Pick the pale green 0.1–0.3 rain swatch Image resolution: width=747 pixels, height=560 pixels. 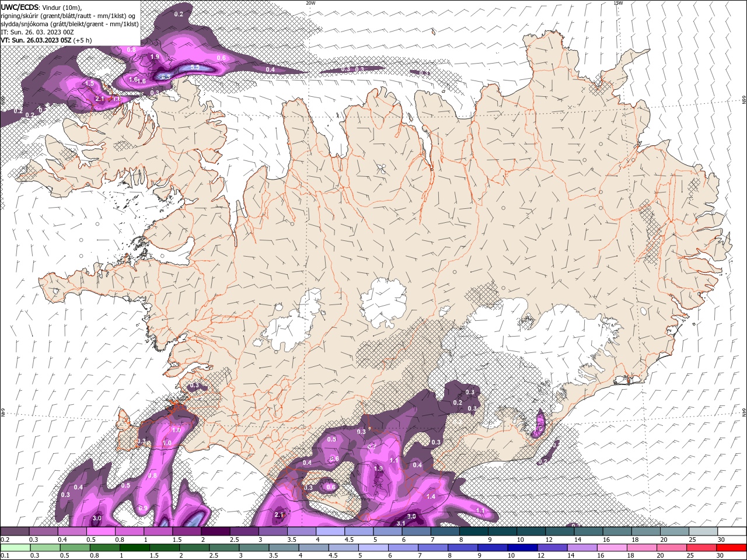15,548
